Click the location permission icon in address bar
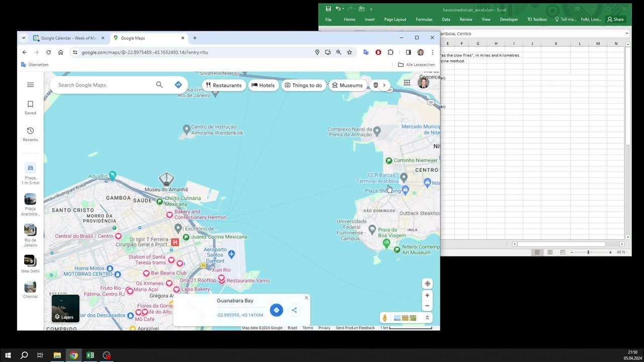644x362 pixels. click(317, 52)
